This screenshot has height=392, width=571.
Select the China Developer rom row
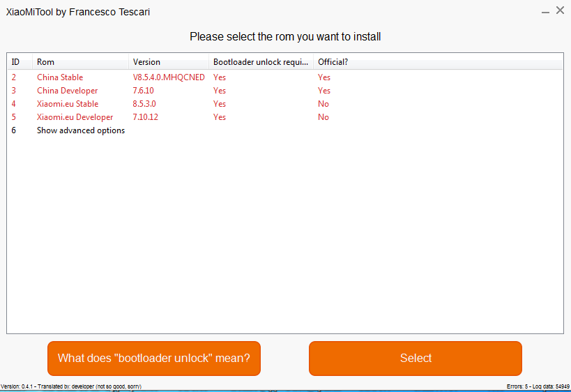click(x=285, y=91)
